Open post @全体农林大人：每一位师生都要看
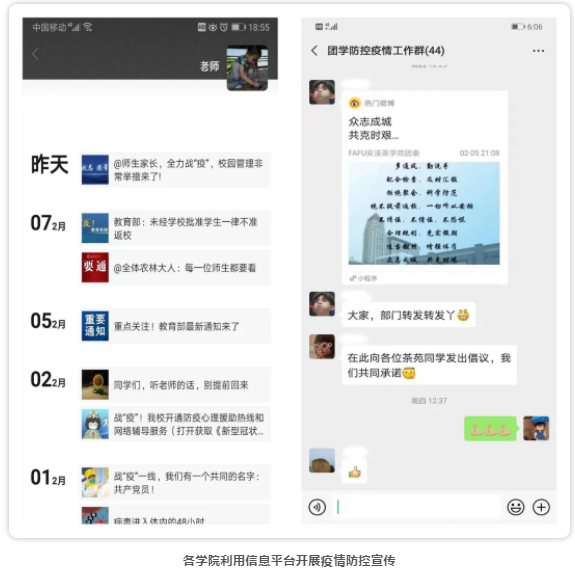 pyautogui.click(x=175, y=267)
